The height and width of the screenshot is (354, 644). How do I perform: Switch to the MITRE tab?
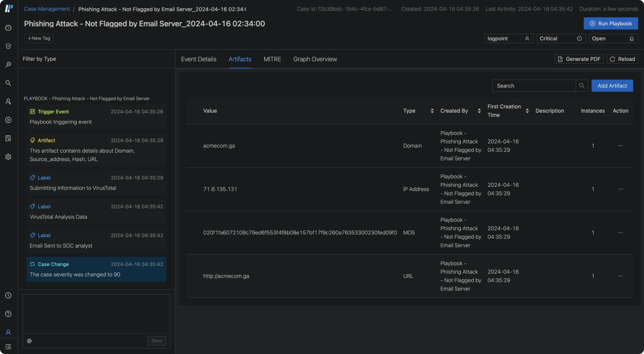click(272, 59)
